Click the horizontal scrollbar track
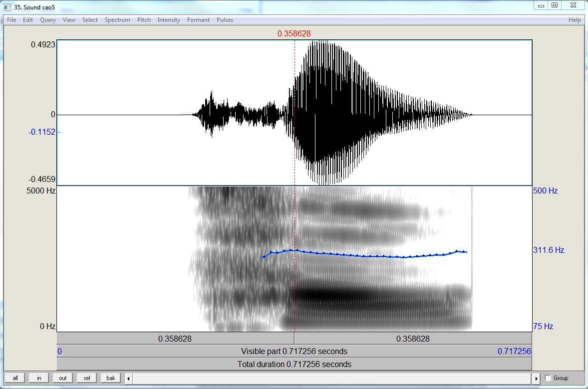The image size is (588, 389). click(x=332, y=379)
